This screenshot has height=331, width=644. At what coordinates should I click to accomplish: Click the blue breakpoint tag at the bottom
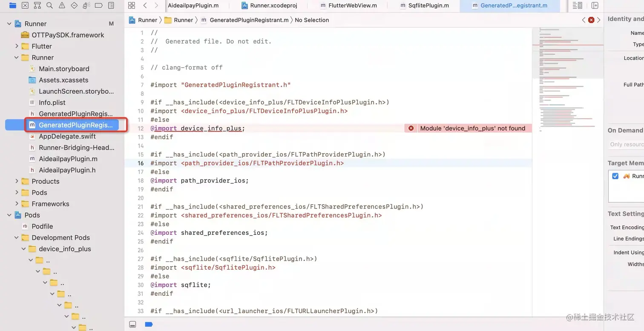(149, 324)
